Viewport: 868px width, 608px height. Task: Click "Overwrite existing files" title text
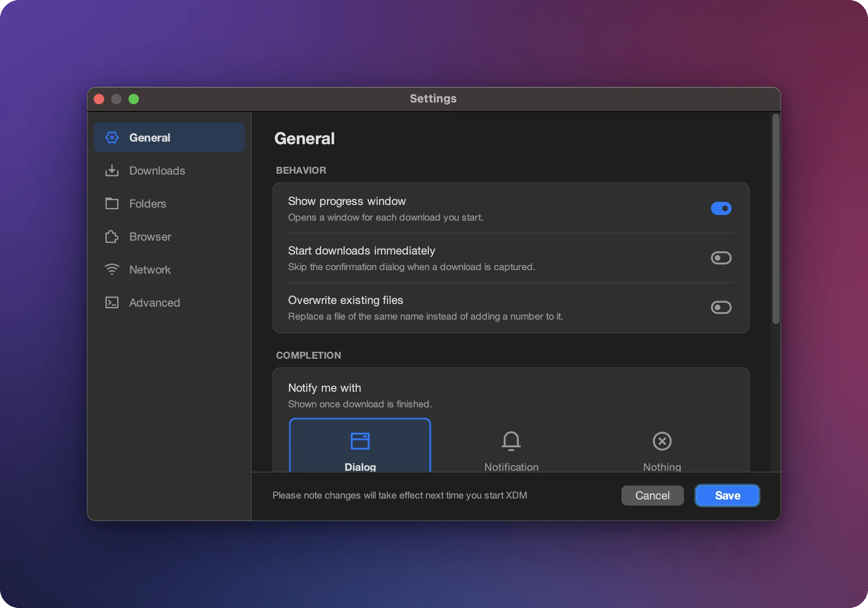click(x=345, y=300)
